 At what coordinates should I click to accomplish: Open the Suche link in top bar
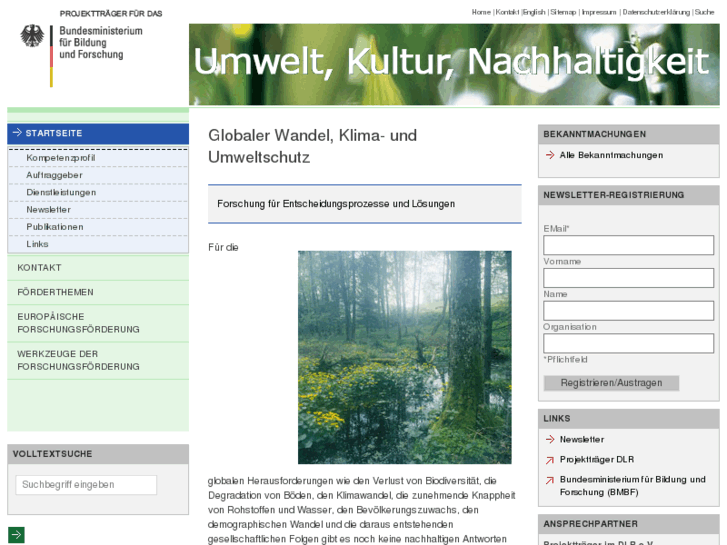(x=704, y=12)
